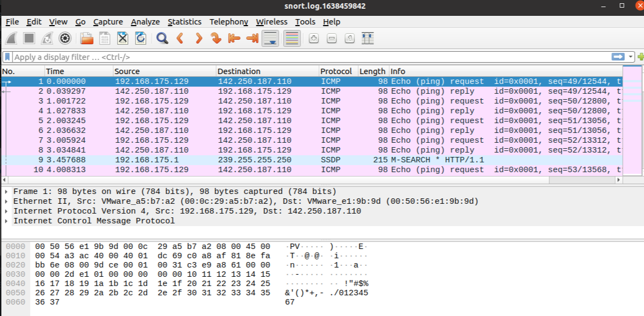Open the find packet magnifier tool
This screenshot has width=644, height=316.
point(162,38)
